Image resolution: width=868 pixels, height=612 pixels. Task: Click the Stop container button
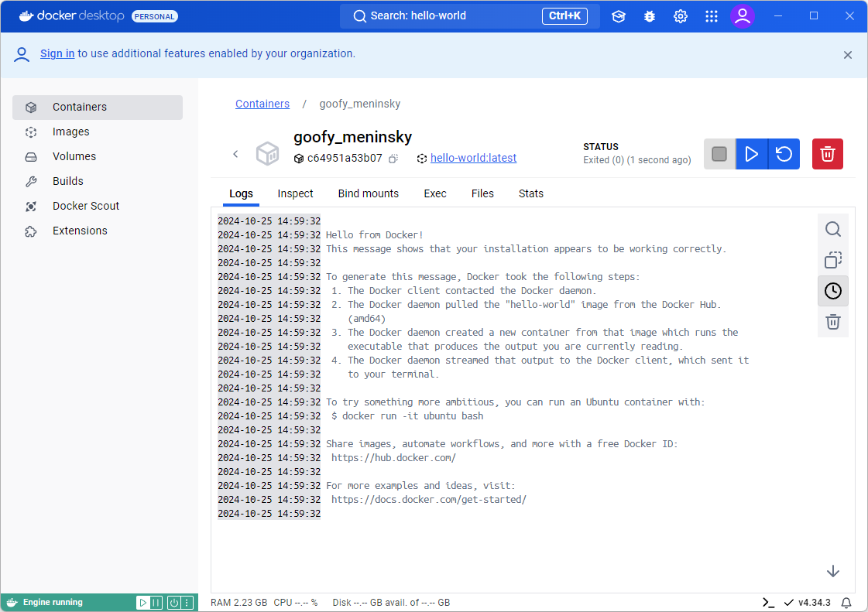(x=719, y=154)
